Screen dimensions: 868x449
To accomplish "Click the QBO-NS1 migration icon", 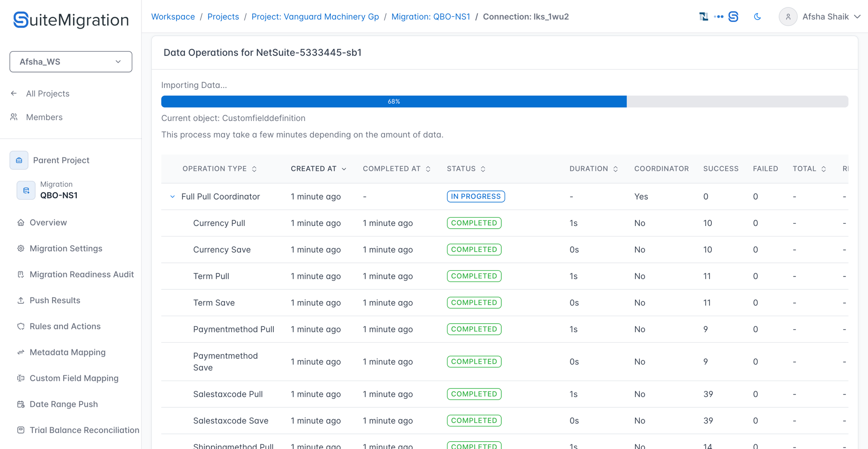I will (26, 190).
